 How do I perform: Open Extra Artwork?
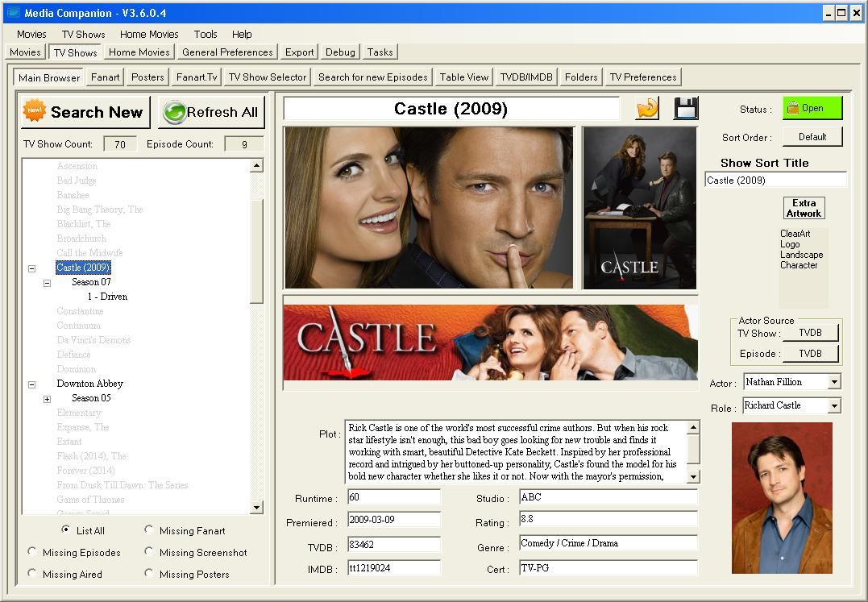pos(804,208)
